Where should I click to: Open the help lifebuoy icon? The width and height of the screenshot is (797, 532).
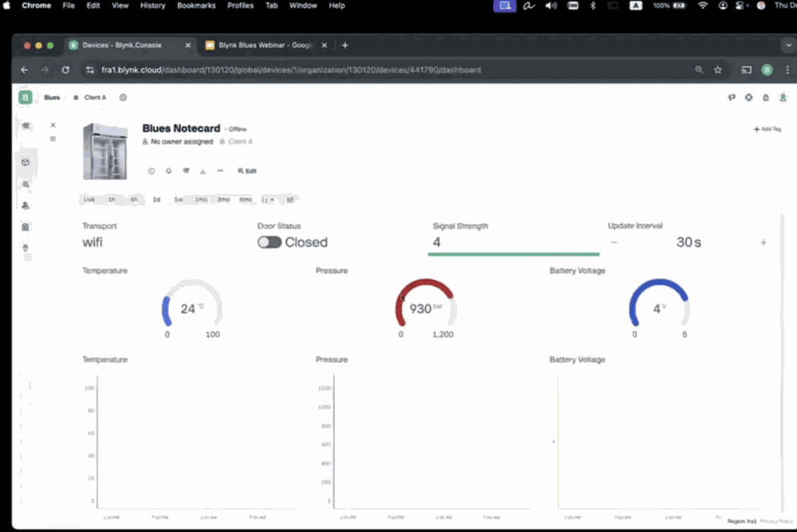pos(748,98)
